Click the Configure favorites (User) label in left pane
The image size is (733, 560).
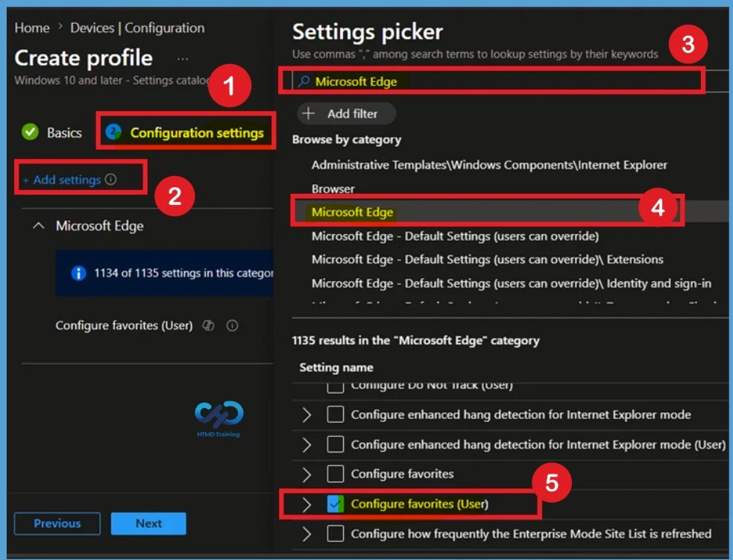coord(124,325)
